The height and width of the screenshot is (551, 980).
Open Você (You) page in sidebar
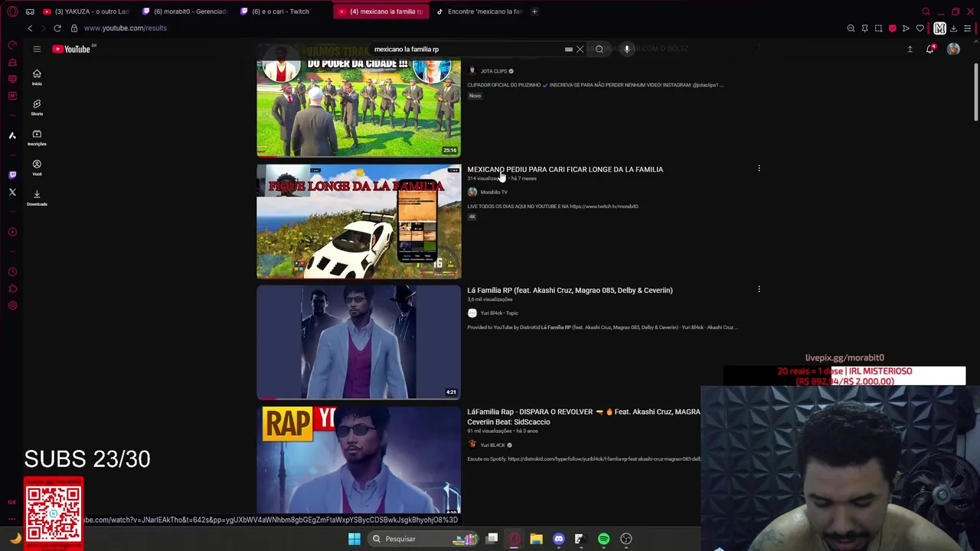coord(37,168)
